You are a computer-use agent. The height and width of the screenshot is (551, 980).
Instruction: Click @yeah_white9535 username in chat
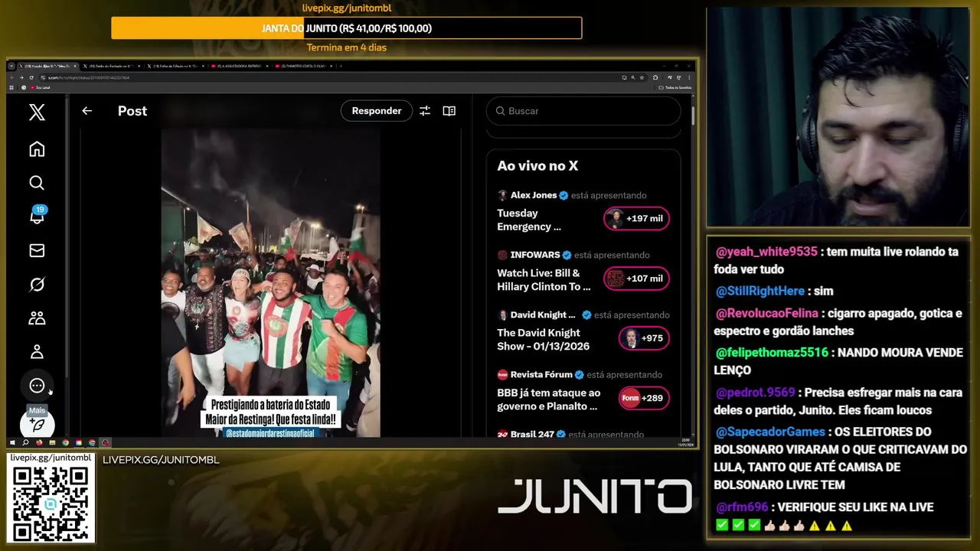(x=766, y=252)
